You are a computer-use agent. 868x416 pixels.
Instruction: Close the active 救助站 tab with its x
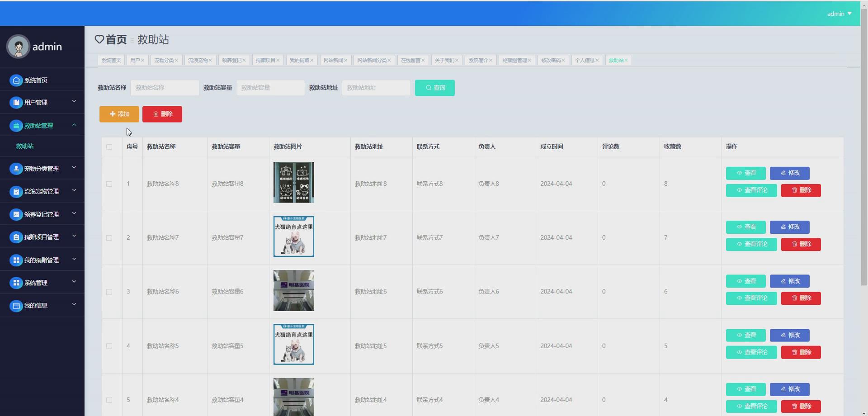(626, 60)
